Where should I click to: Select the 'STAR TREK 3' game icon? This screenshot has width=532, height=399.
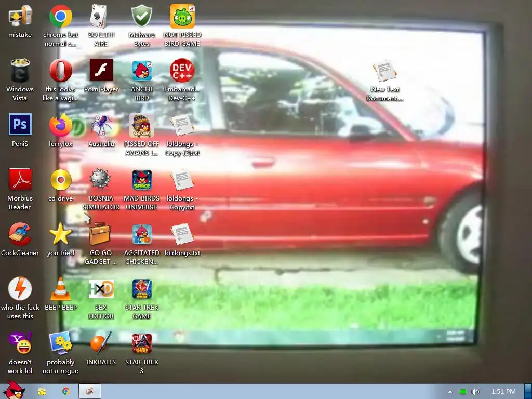142,343
